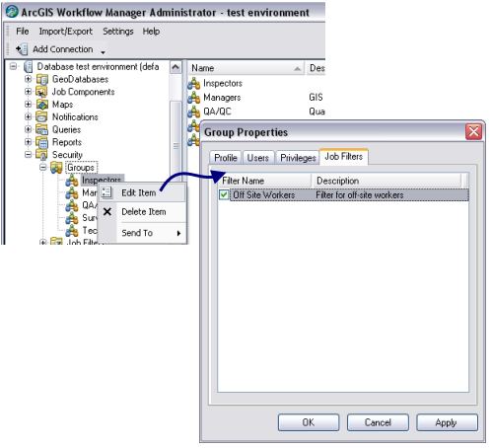Select the Queries folder icon
The height and width of the screenshot is (448, 491).
(41, 129)
